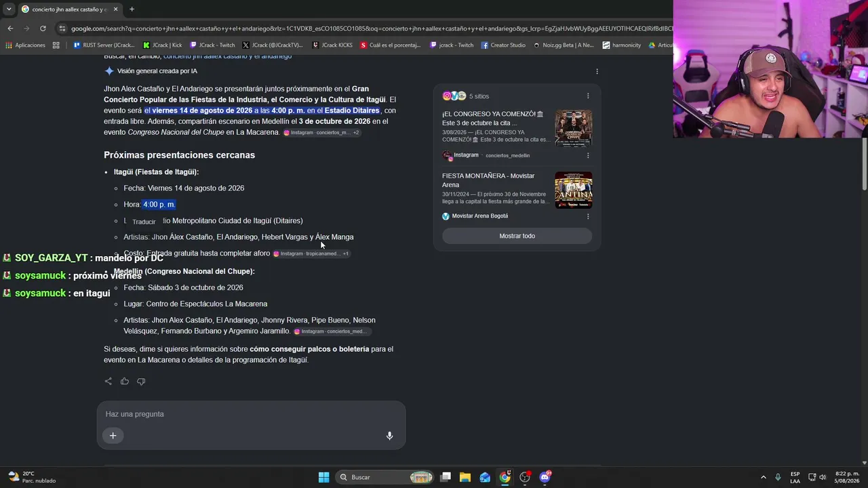Open the Movistar Arena Bogotá source link
This screenshot has height=488, width=868.
[475, 216]
